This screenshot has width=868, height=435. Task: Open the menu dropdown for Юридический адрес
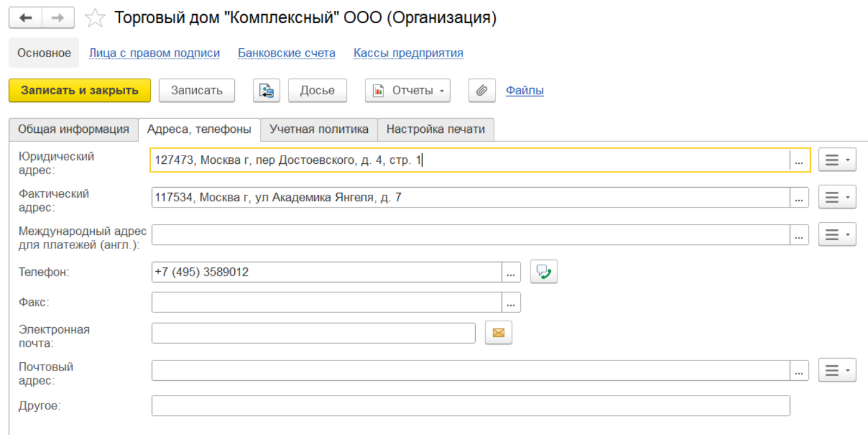[x=837, y=160]
